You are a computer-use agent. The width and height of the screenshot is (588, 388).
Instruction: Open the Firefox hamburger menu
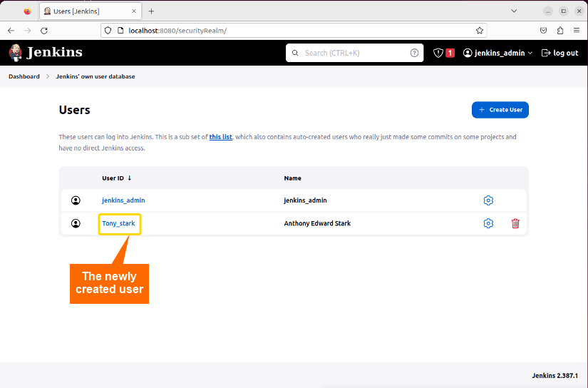pos(577,31)
